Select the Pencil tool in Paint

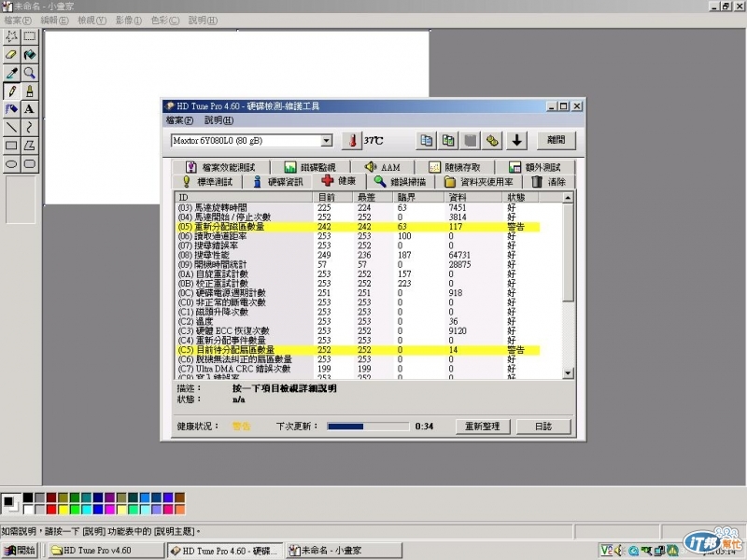tap(11, 91)
